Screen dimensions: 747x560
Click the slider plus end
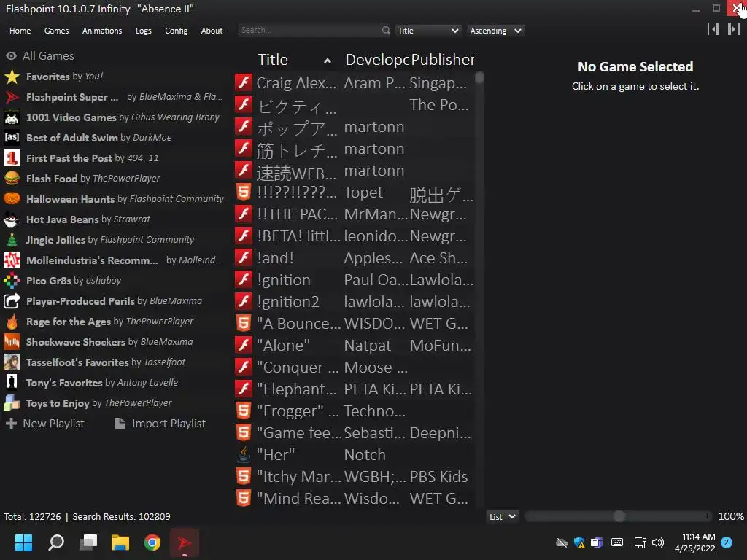click(708, 516)
